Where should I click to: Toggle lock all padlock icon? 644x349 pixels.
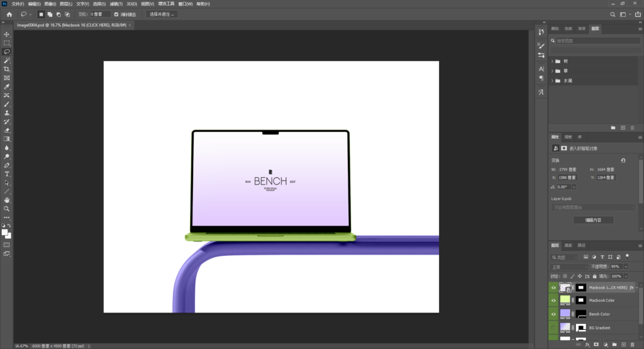(594, 276)
